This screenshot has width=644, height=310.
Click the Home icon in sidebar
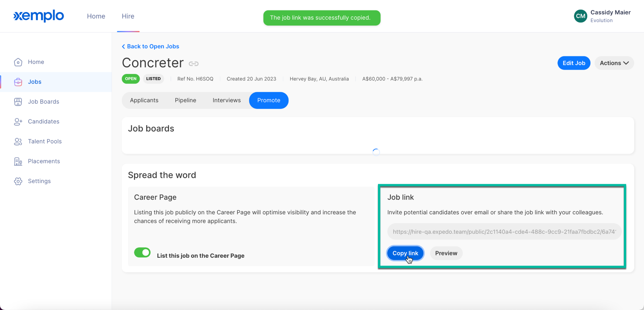(x=18, y=62)
